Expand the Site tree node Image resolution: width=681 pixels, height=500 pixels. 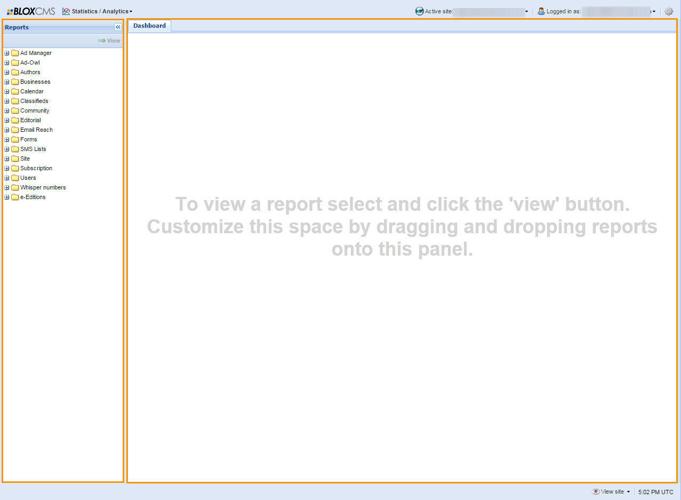[x=7, y=159]
